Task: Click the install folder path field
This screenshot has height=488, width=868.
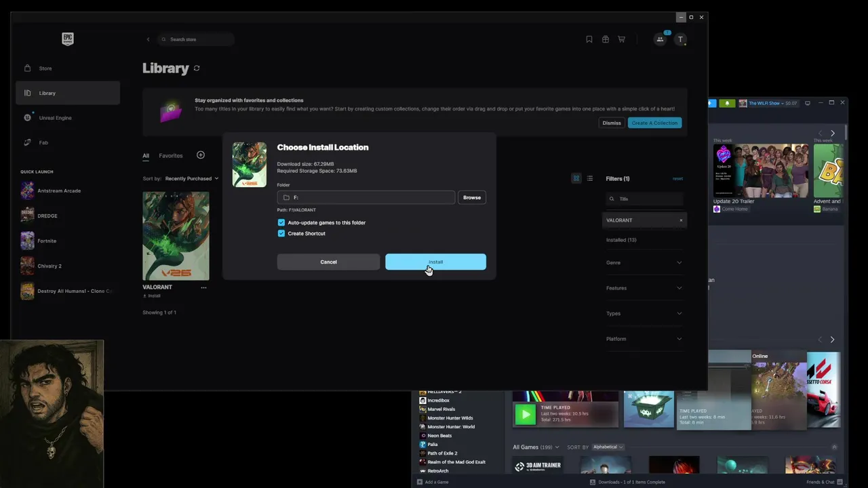Action: [366, 197]
